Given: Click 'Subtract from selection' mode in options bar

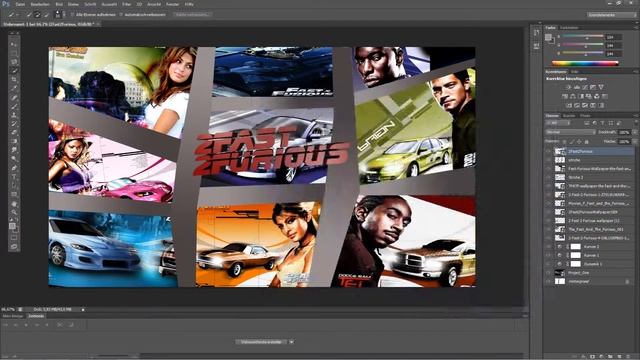Looking at the screenshot, I should click(46, 14).
